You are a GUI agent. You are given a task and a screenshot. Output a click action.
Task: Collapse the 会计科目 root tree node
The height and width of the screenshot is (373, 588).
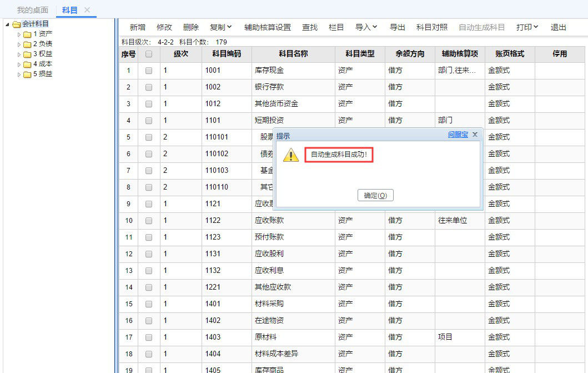pyautogui.click(x=7, y=24)
